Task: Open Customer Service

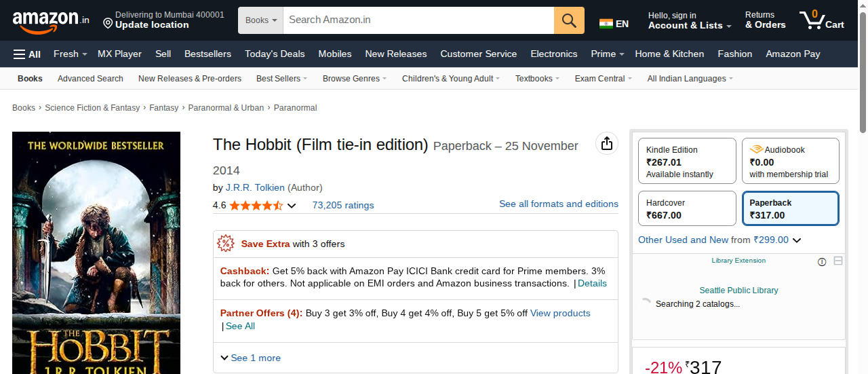Action: tap(479, 54)
